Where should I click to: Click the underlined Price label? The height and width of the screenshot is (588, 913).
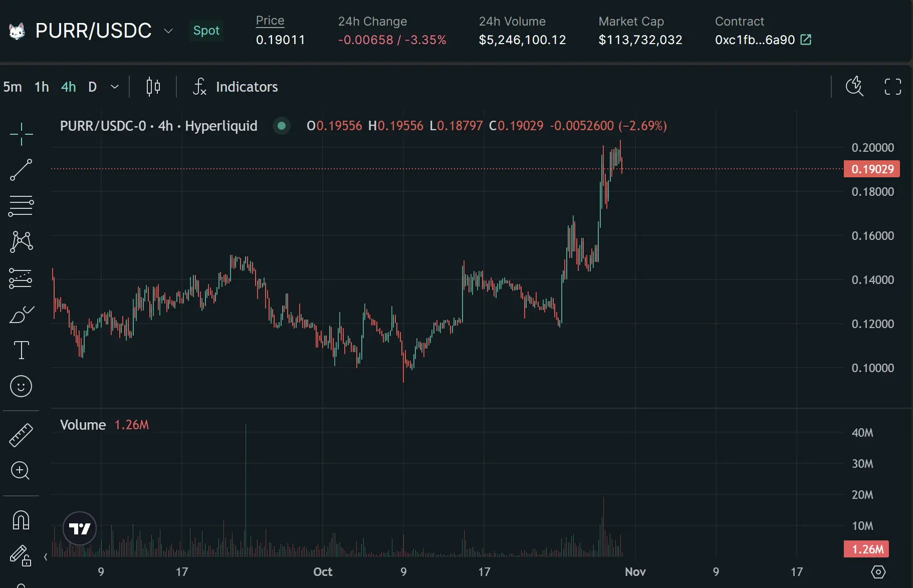270,21
